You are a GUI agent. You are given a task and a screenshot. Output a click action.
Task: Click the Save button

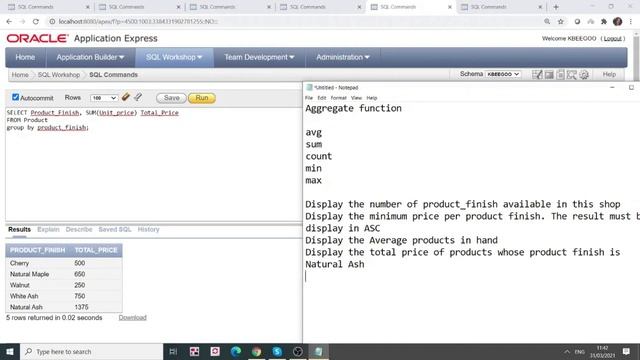[171, 98]
